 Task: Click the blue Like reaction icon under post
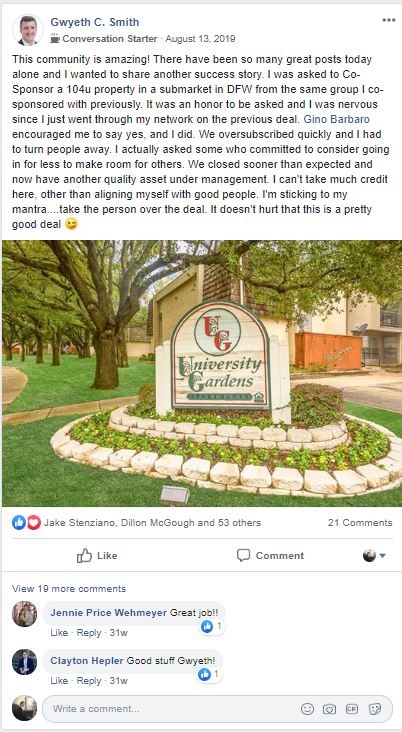click(x=19, y=522)
